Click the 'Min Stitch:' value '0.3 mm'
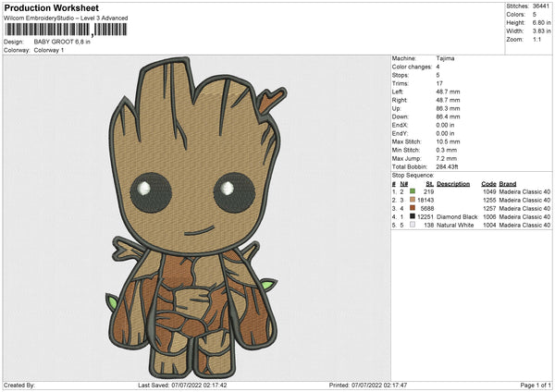 coord(447,150)
